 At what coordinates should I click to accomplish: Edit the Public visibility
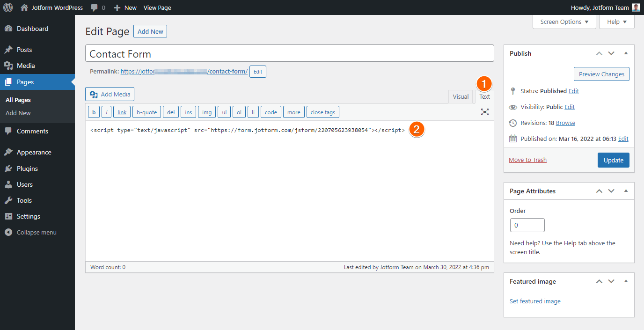pos(570,107)
